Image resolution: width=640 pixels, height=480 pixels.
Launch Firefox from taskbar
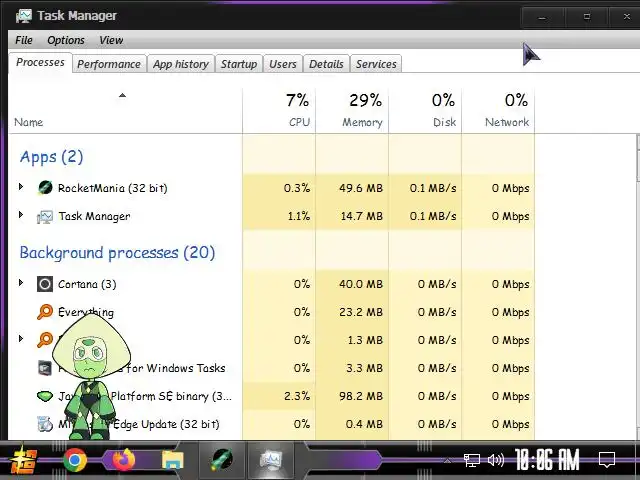[124, 460]
